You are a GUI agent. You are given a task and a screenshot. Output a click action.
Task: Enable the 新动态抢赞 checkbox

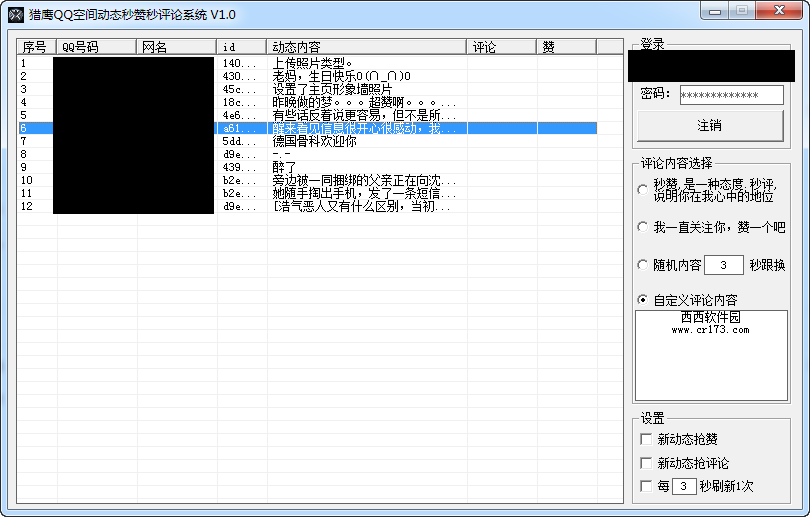point(646,439)
